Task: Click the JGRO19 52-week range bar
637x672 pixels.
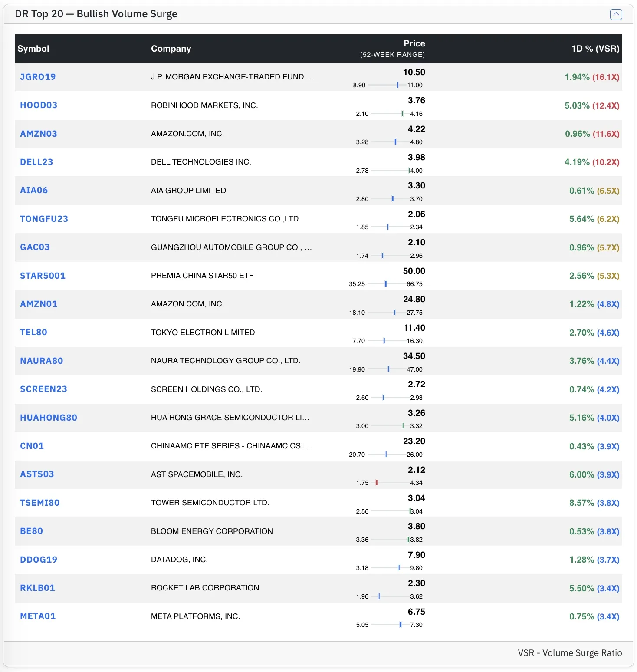Action: (x=387, y=85)
